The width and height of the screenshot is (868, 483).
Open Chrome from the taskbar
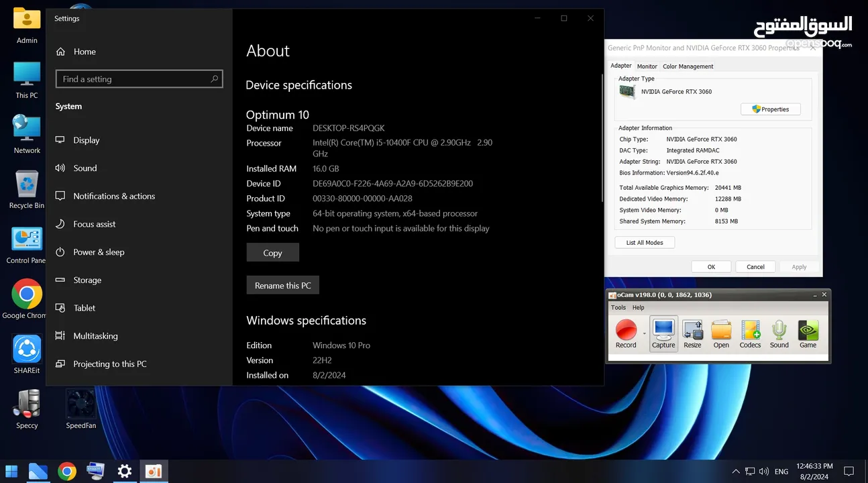[x=66, y=472]
